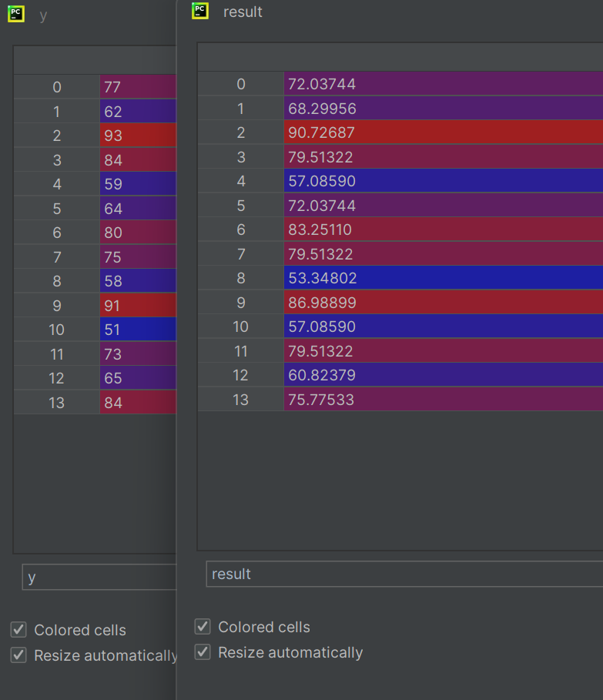
Task: Select result row 5 value 72.03744
Action: point(444,206)
